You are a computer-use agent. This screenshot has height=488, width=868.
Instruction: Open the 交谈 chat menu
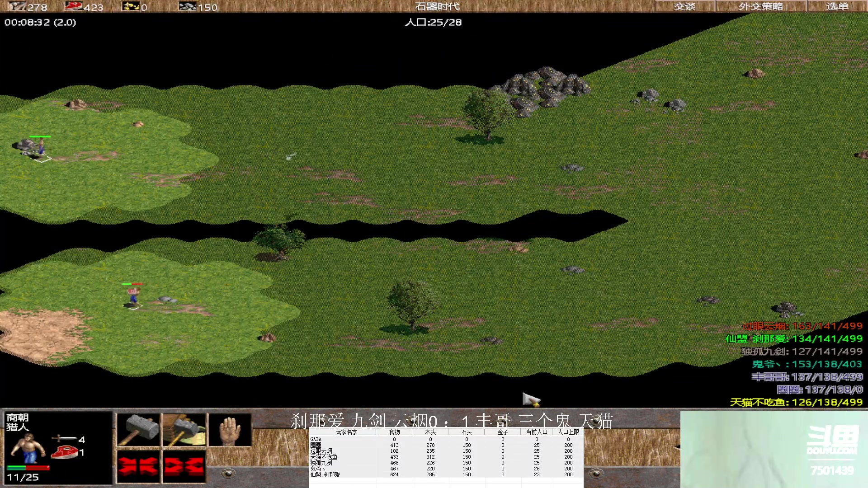684,6
